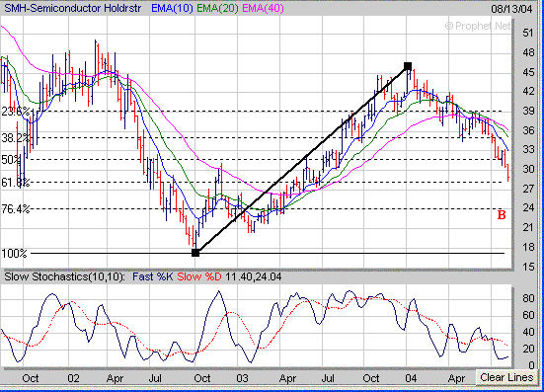Click the SMH-Semiconductor Holdrstr title

(x=72, y=8)
